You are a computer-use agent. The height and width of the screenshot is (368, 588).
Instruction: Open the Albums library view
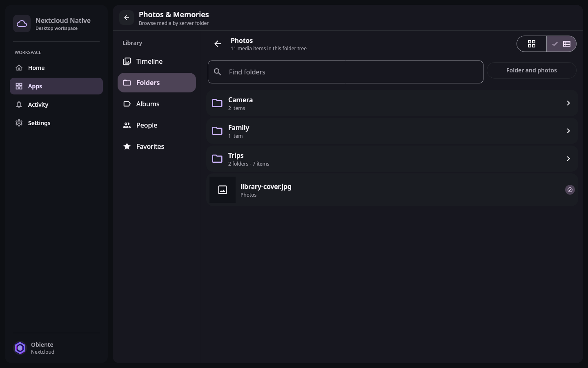pyautogui.click(x=157, y=104)
